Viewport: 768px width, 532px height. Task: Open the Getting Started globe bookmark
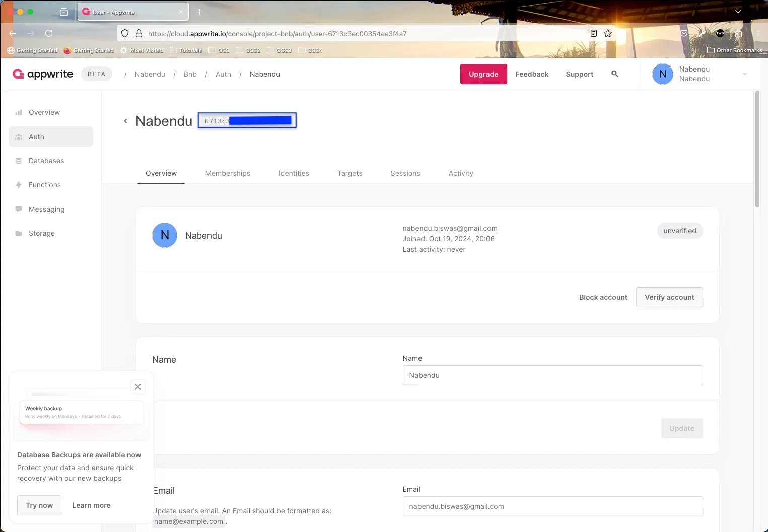point(32,50)
